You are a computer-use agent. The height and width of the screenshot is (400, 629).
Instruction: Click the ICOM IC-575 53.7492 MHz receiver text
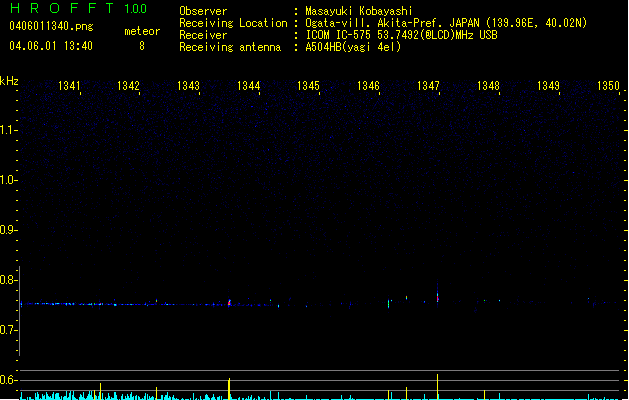click(x=401, y=35)
